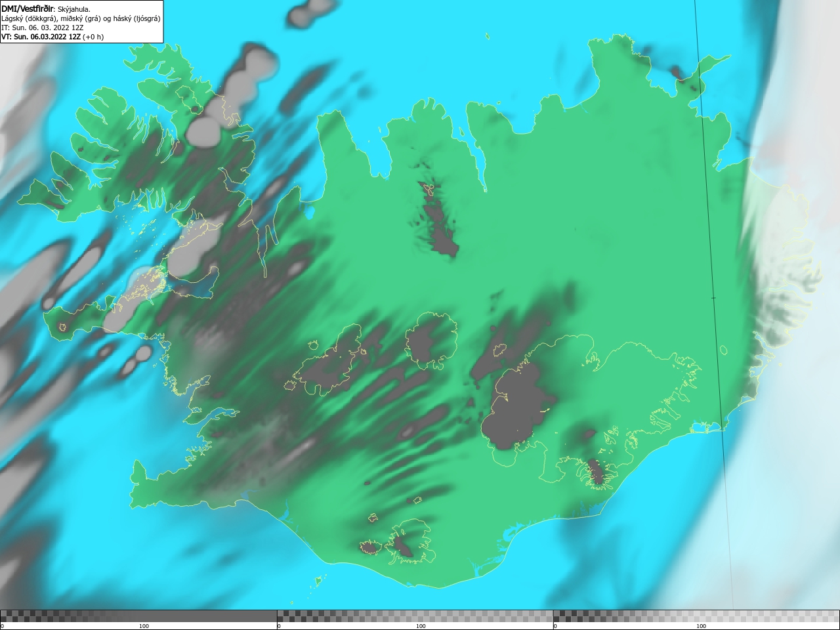The height and width of the screenshot is (630, 840).
Task: Click the medium gray mid-cloud color scale bar
Action: point(415,616)
